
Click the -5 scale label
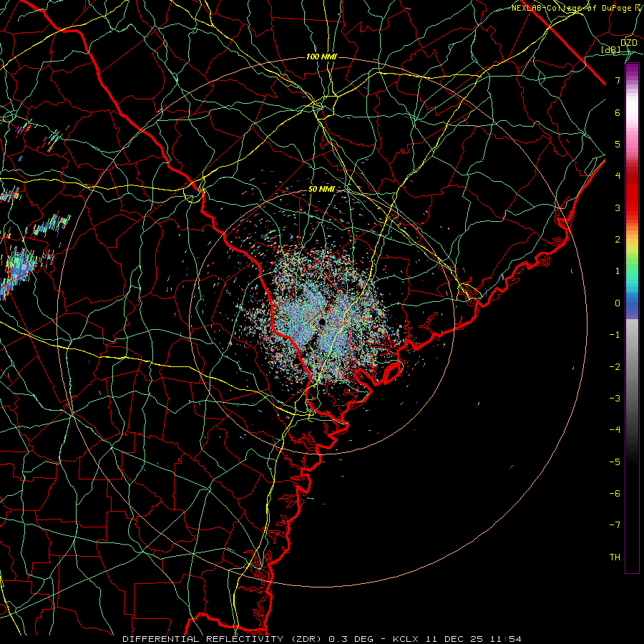[615, 462]
